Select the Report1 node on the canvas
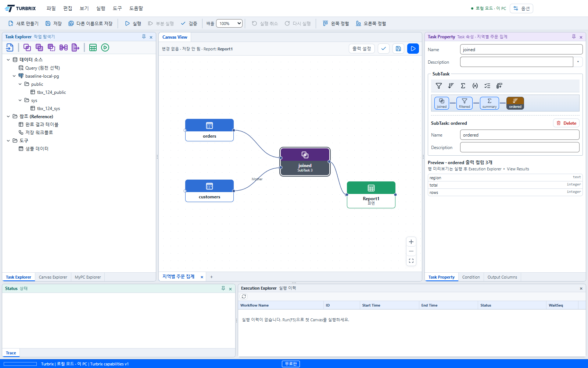This screenshot has height=368, width=588. pos(371,195)
